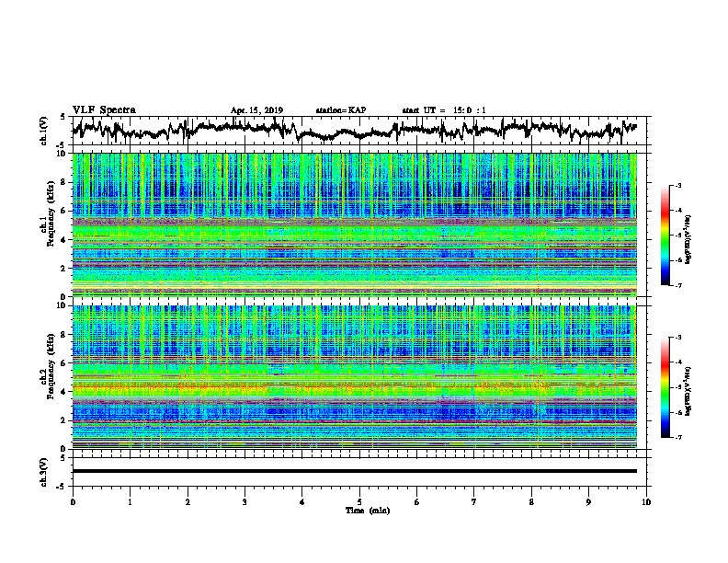Click the "-3" tick on lower color bar
The height and width of the screenshot is (563, 728).
click(677, 338)
